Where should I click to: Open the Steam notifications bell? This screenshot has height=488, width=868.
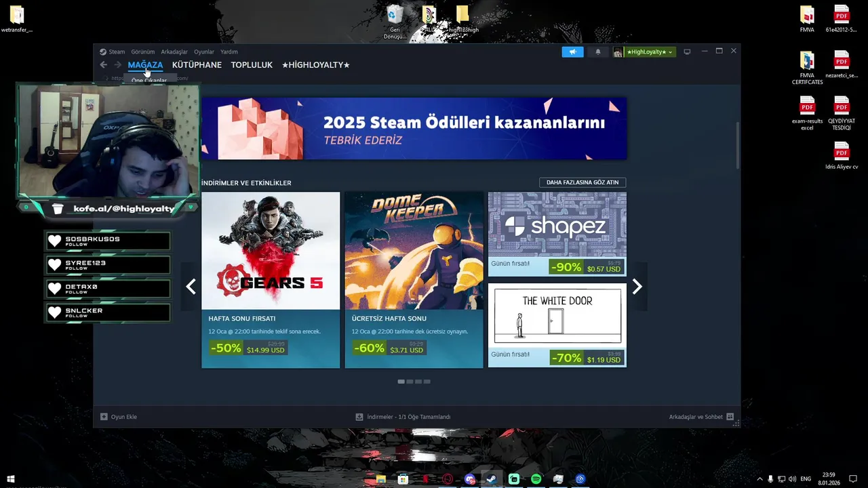597,52
